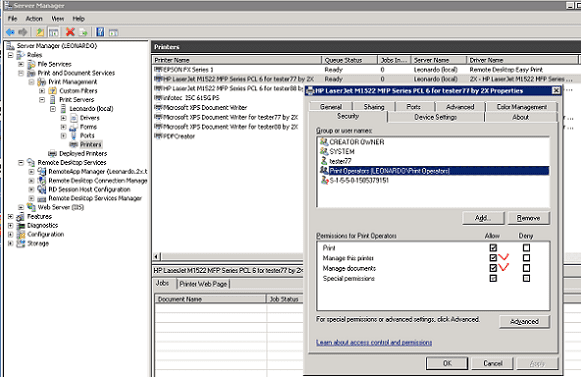Click the Print Management node icon
This screenshot has height=377, width=581.
point(42,82)
